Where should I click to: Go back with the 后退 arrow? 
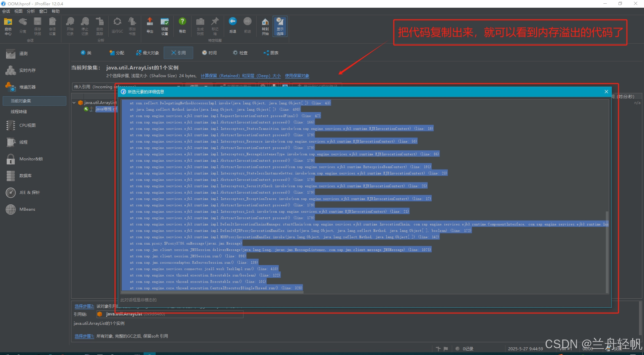(x=233, y=26)
